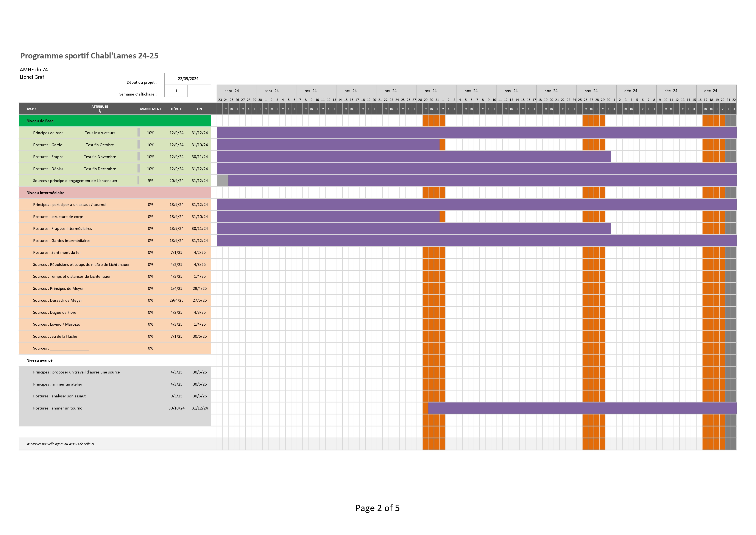Click the gray progress bar in Principes de base row
Image resolution: width=756 pixels, height=535 pixels.
(x=139, y=133)
